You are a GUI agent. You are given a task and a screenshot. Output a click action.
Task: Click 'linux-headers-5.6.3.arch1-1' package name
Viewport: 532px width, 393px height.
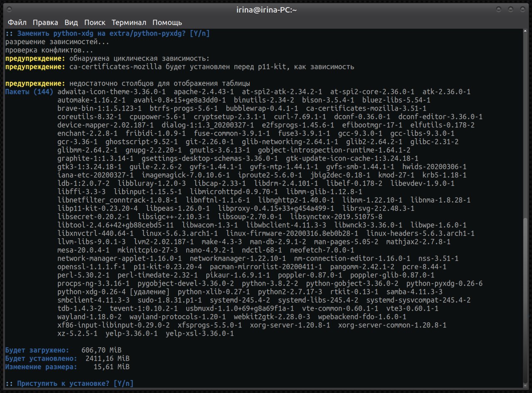tap(420, 233)
